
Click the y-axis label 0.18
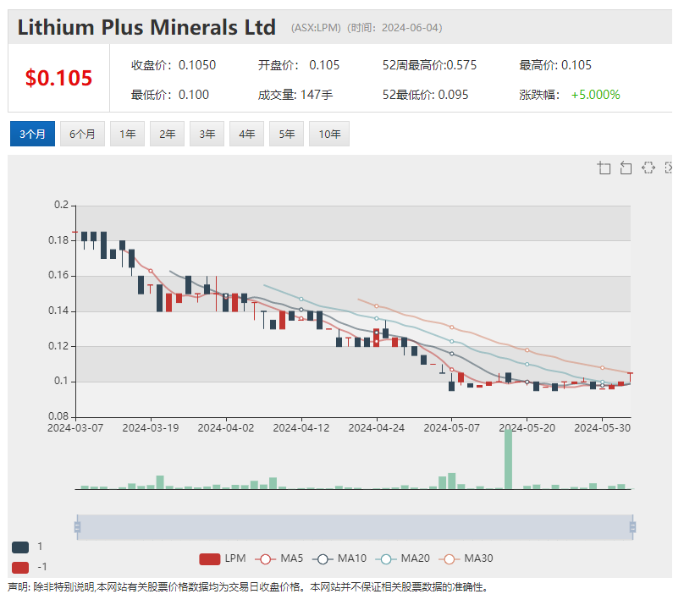tap(58, 240)
